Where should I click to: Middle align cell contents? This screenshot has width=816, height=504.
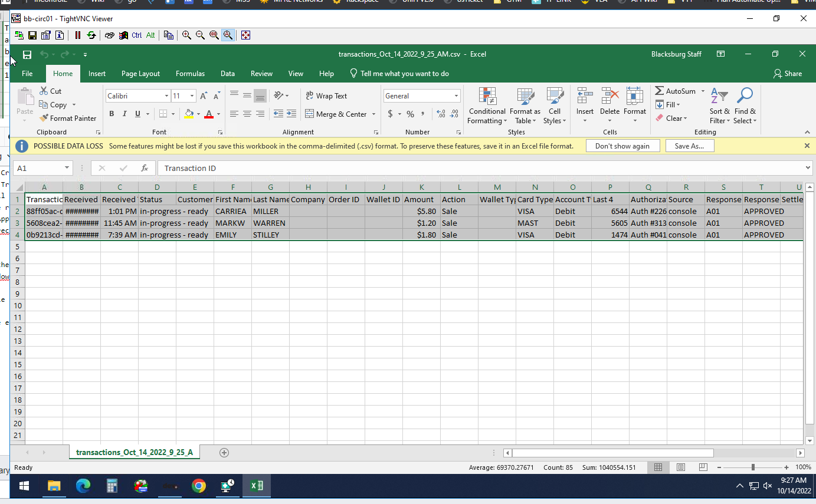coord(247,95)
